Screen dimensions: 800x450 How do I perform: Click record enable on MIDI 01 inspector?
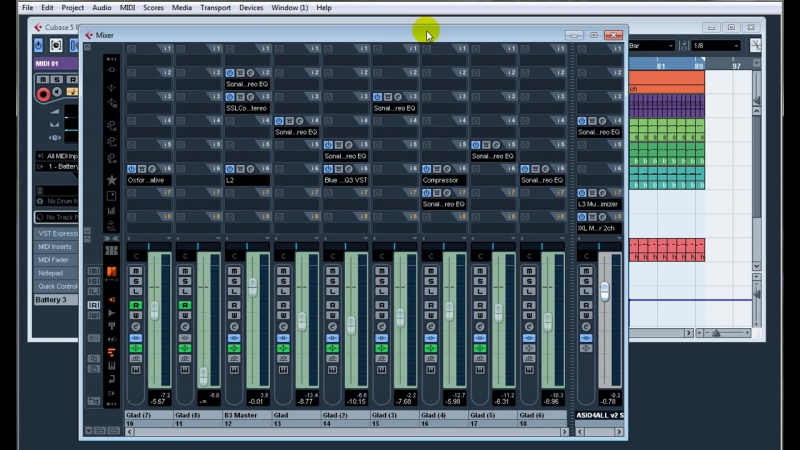click(x=43, y=94)
